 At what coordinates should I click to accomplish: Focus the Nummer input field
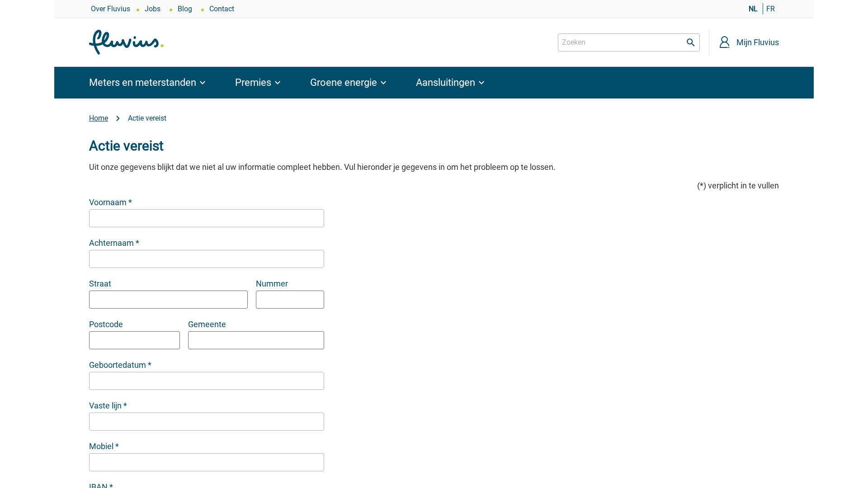290,300
